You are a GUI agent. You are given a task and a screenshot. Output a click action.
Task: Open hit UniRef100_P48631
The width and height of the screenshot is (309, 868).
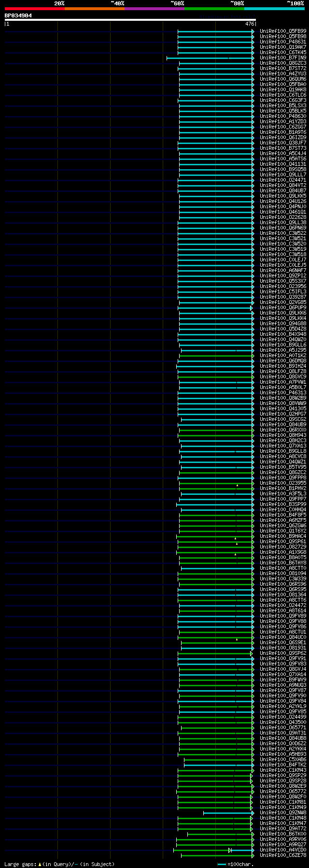coord(283,42)
